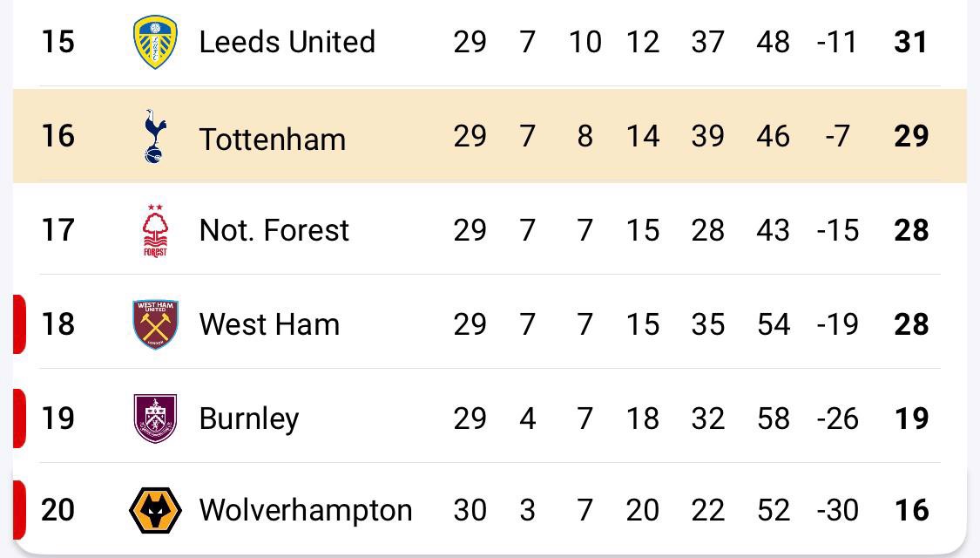This screenshot has width=980, height=558.
Task: Click the red relegation marker beside Burnley
Action: [x=19, y=418]
